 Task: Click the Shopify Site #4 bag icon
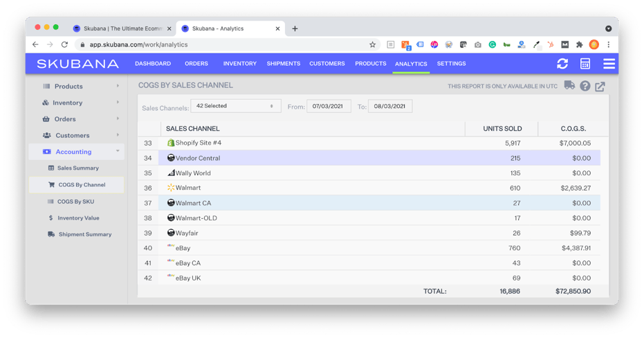pos(171,143)
